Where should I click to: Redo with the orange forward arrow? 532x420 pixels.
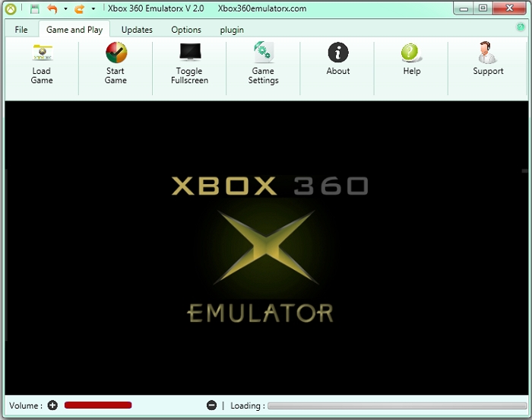(79, 9)
